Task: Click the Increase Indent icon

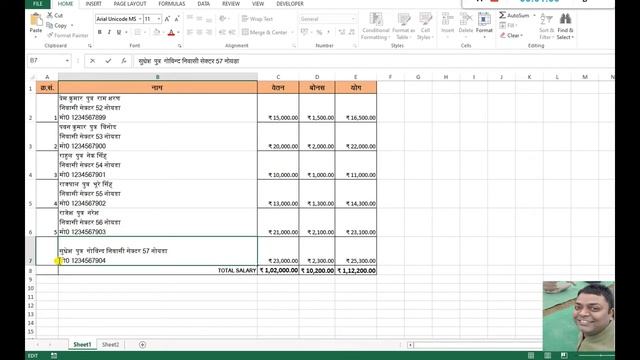Action: pos(231,32)
